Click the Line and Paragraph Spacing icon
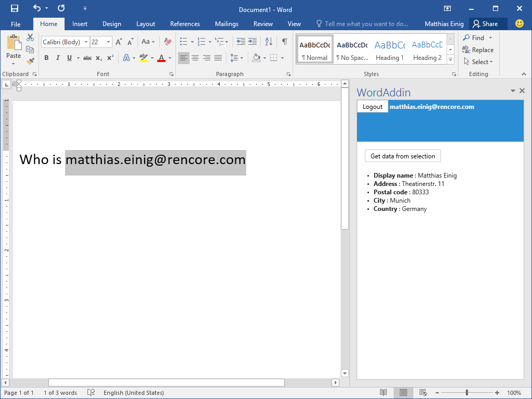 pos(234,58)
